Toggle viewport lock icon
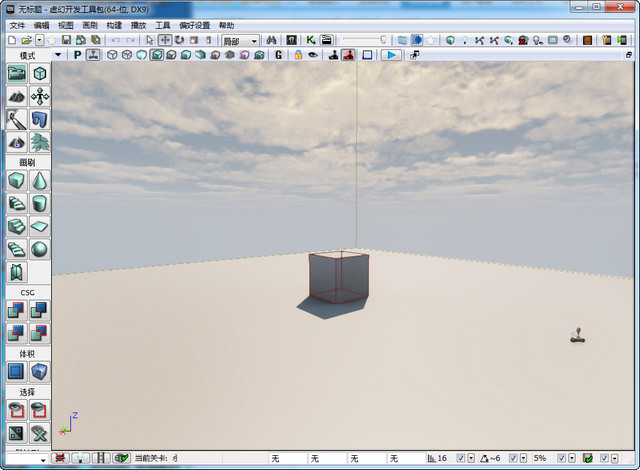640x470 pixels. [x=298, y=55]
